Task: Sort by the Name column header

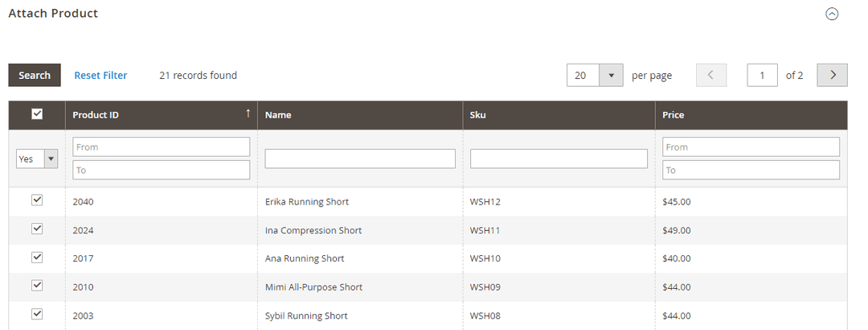Action: point(278,115)
